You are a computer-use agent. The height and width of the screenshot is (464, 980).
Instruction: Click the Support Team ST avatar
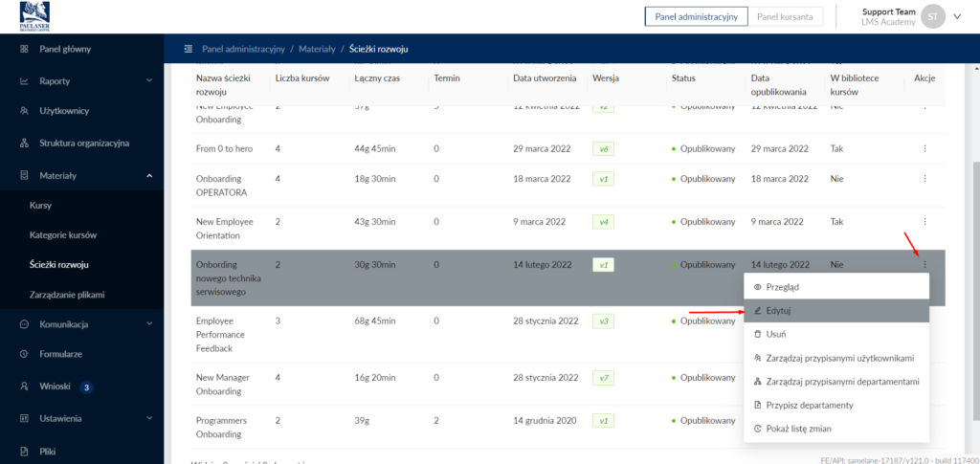(932, 16)
